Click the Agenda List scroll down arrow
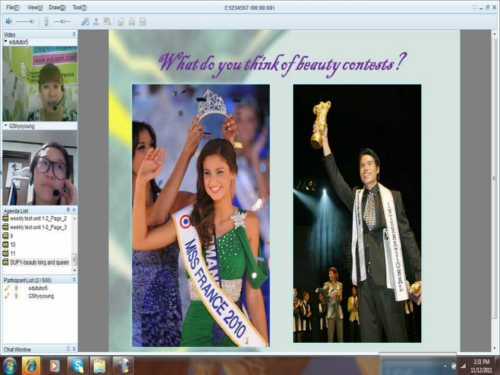Screen dimensions: 500x375 click(x=75, y=270)
